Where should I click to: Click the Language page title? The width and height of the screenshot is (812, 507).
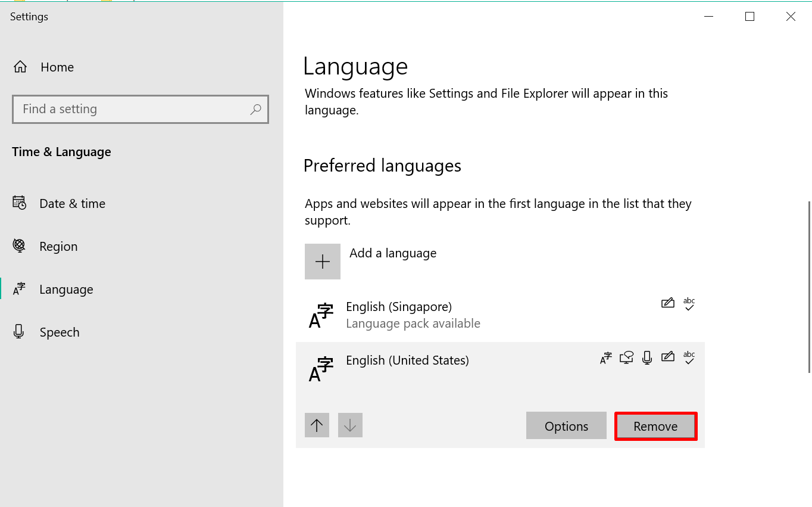click(x=355, y=66)
